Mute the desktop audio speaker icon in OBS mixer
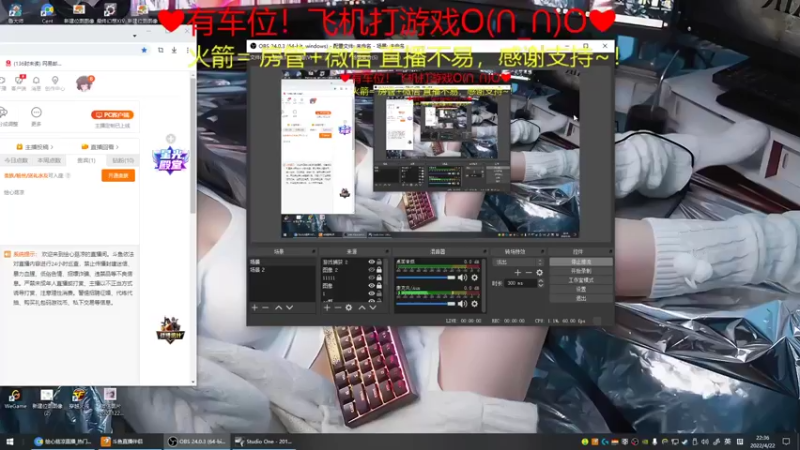The image size is (800, 450). (x=462, y=278)
